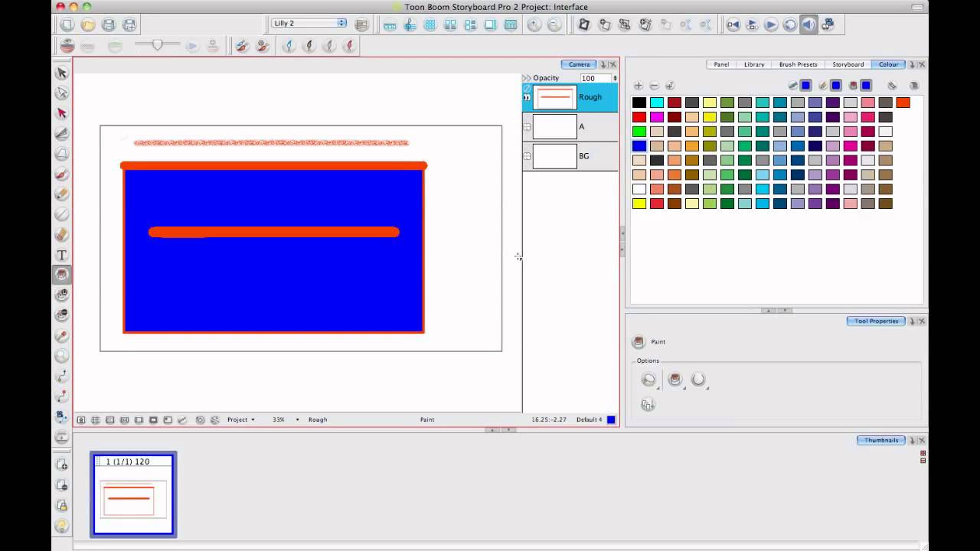Click the First Frame playback button
Image resolution: width=980 pixels, height=551 pixels.
733,24
